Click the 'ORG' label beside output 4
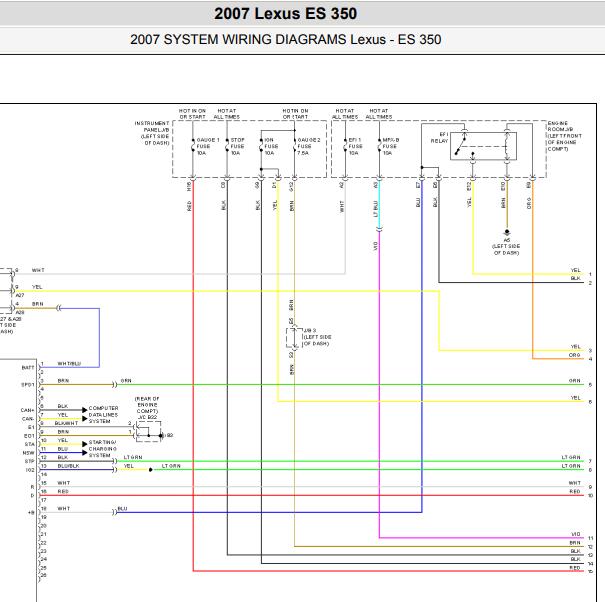This screenshot has height=602, width=605. coord(575,355)
